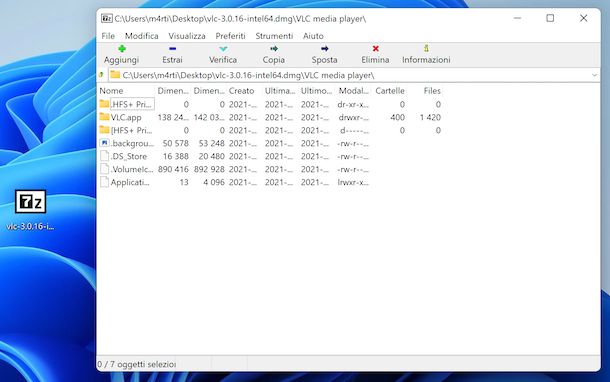
Task: Click the 53 248 packed size value
Action: click(212, 143)
